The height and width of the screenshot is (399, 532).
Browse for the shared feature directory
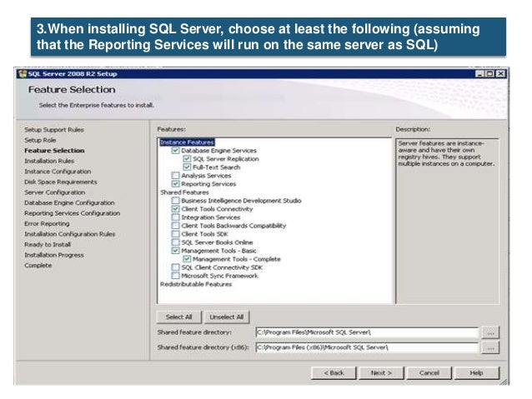(x=491, y=332)
